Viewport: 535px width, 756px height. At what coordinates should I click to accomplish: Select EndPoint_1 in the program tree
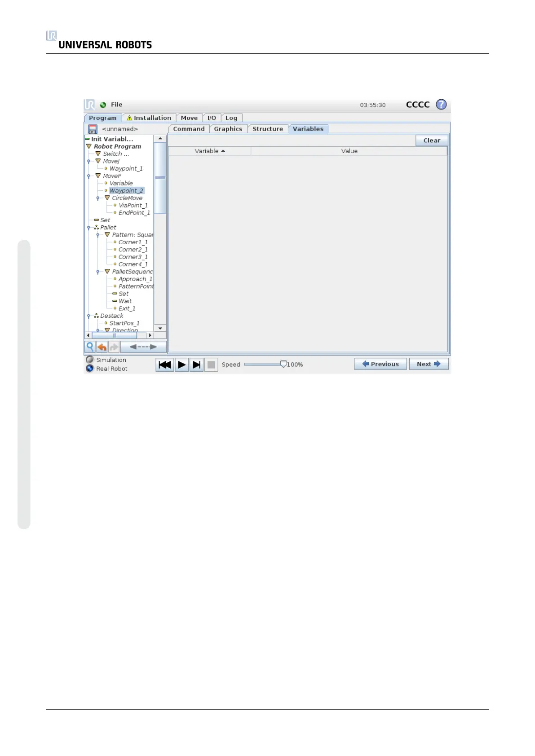click(x=134, y=213)
